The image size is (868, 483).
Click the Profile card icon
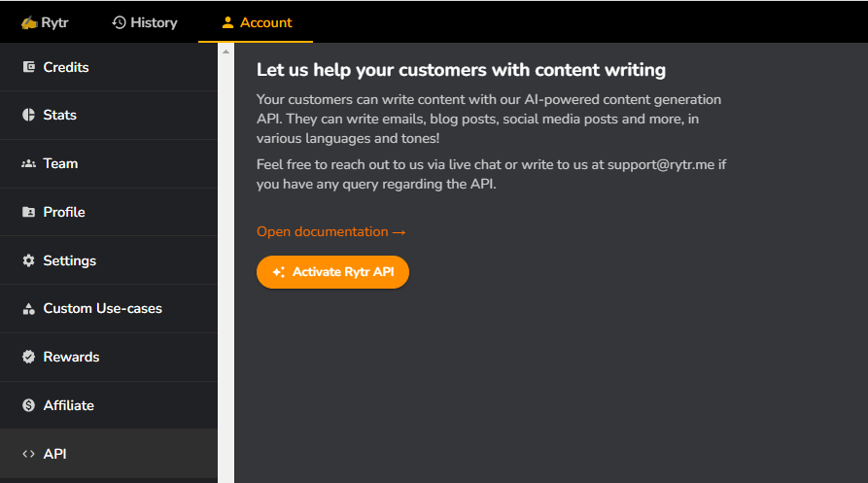point(28,212)
